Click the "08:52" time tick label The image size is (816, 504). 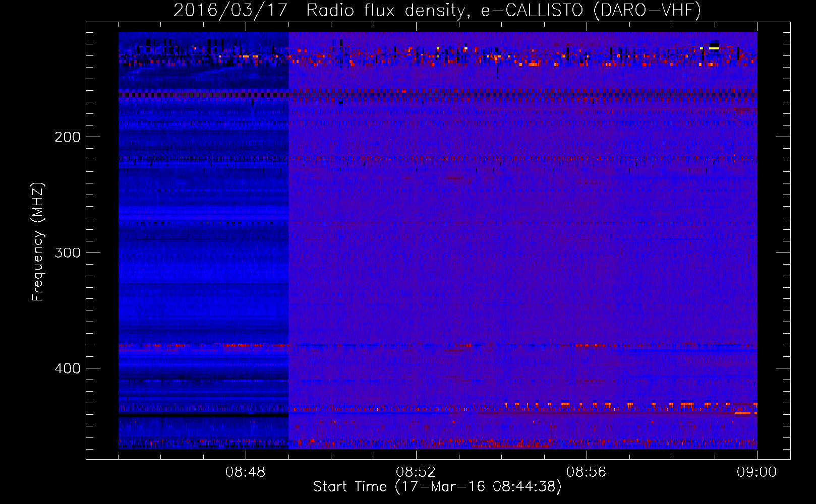(x=416, y=472)
